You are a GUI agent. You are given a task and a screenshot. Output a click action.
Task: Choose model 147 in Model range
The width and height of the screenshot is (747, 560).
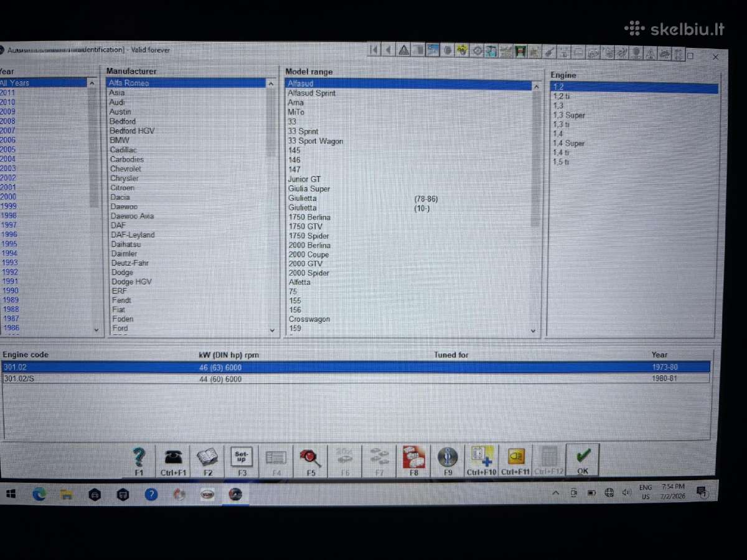click(294, 169)
